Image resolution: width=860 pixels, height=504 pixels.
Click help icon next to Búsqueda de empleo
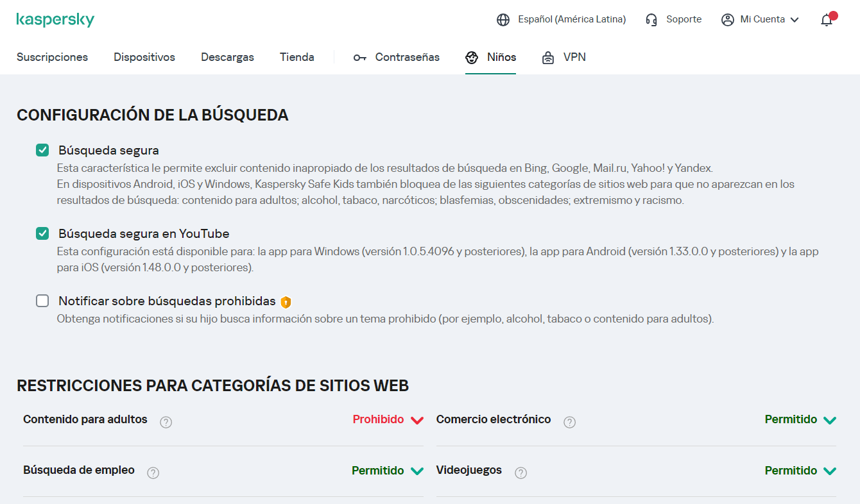[153, 473]
